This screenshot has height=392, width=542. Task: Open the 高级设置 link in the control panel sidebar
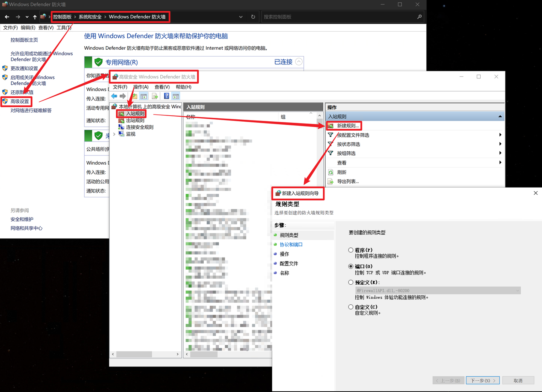click(x=20, y=102)
